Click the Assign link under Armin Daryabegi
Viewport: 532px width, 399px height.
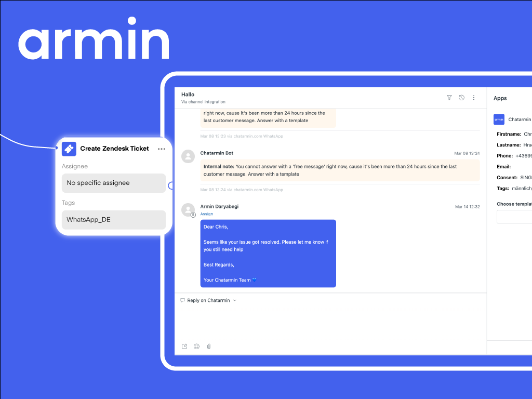pos(207,214)
